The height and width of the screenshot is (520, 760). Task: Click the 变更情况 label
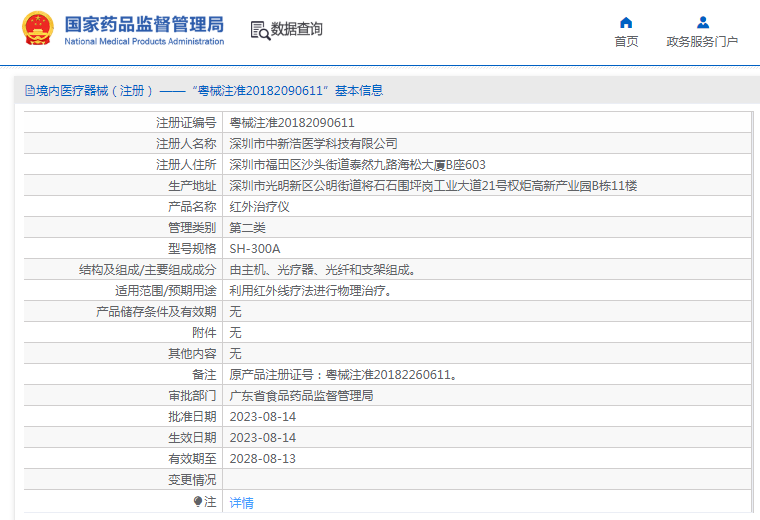click(x=192, y=480)
